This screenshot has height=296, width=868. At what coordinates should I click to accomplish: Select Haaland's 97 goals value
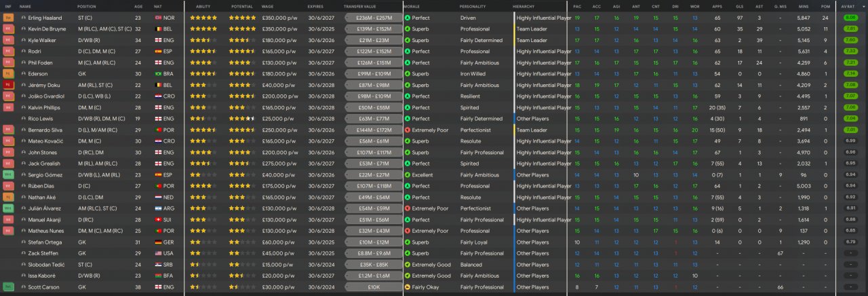[x=740, y=18]
